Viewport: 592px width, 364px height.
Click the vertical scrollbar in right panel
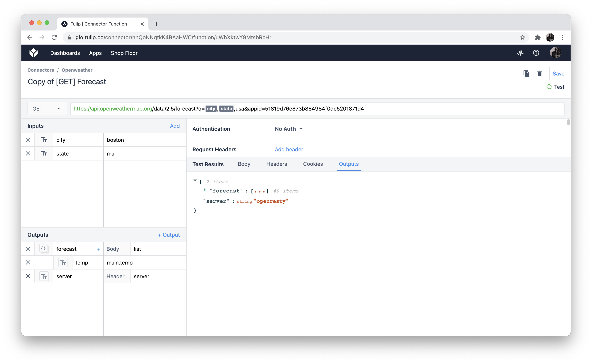pyautogui.click(x=568, y=122)
